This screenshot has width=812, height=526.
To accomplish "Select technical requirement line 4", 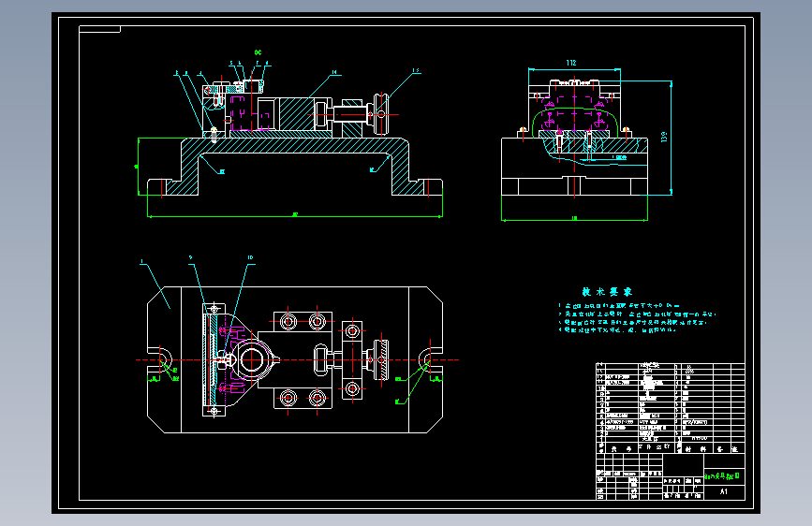I will (x=617, y=329).
